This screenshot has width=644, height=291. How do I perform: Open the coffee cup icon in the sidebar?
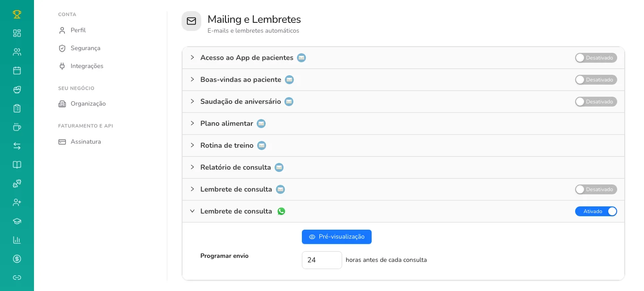point(17,127)
